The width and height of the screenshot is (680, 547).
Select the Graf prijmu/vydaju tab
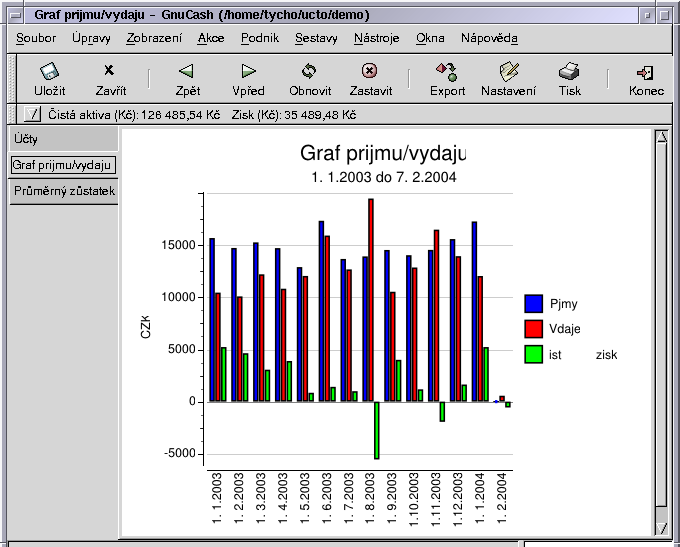63,164
